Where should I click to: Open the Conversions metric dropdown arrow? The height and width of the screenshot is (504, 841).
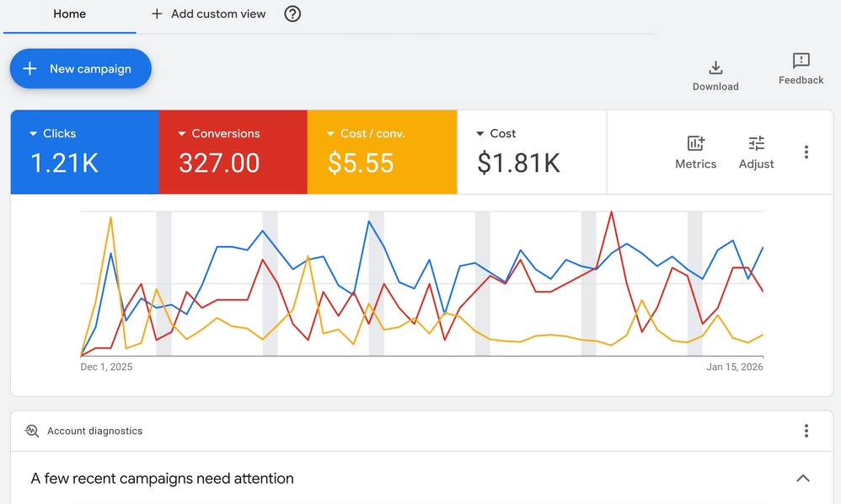(x=182, y=133)
